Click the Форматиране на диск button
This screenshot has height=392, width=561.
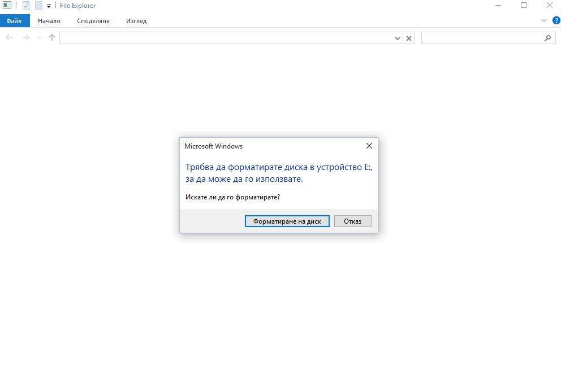pyautogui.click(x=287, y=221)
